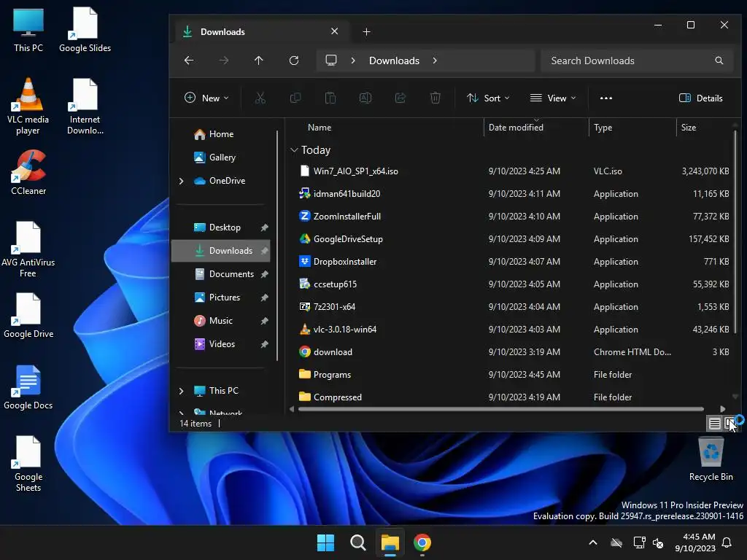Add a new tab with plus button
The height and width of the screenshot is (560, 747).
pos(366,32)
